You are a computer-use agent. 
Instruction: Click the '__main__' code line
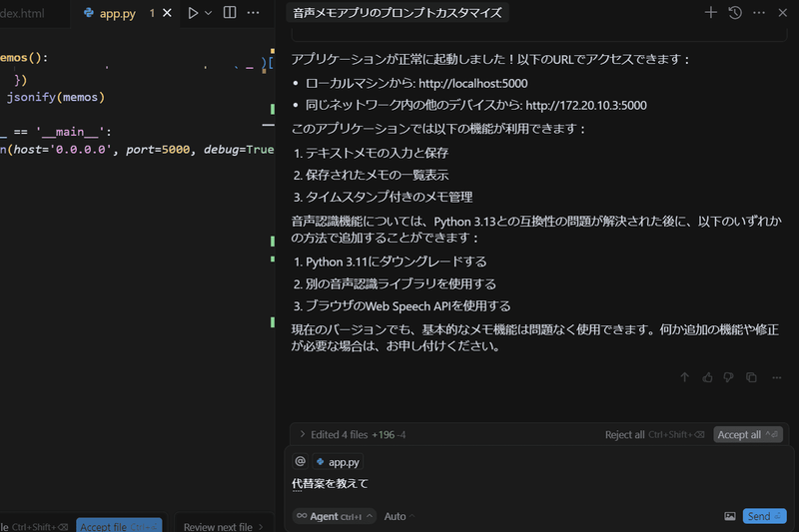(55, 132)
